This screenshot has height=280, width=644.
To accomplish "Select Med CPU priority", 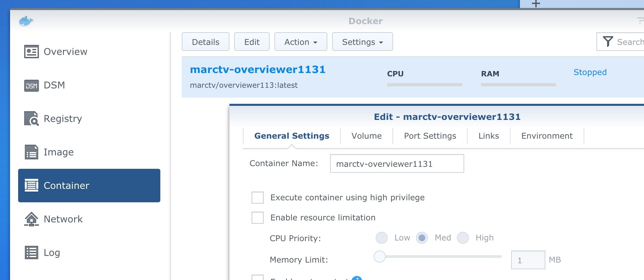I will (422, 238).
